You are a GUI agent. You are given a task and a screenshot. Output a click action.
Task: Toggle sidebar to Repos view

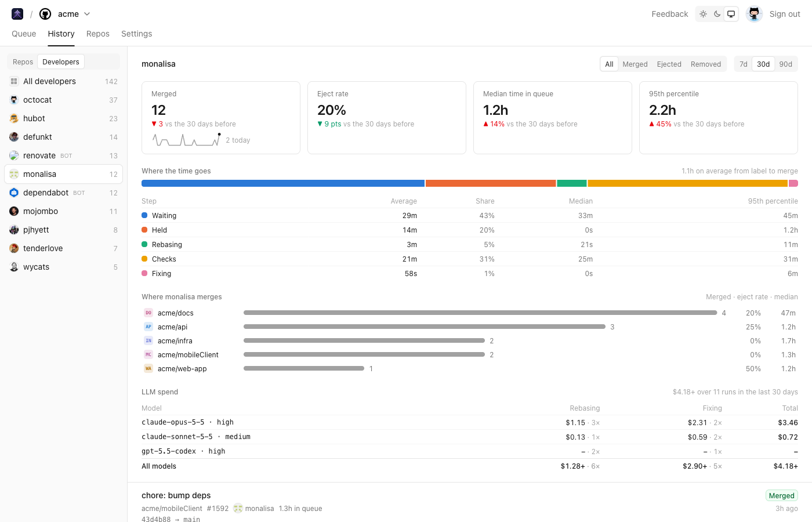[x=23, y=62]
